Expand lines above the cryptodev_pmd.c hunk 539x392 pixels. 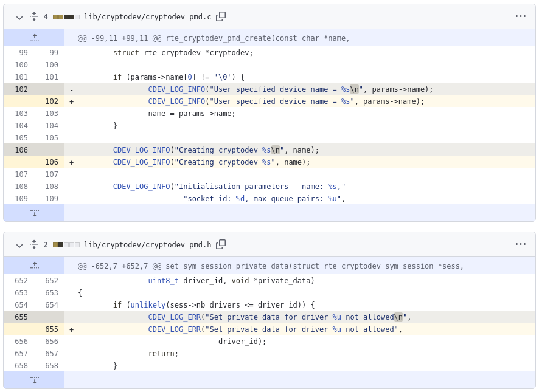point(34,38)
